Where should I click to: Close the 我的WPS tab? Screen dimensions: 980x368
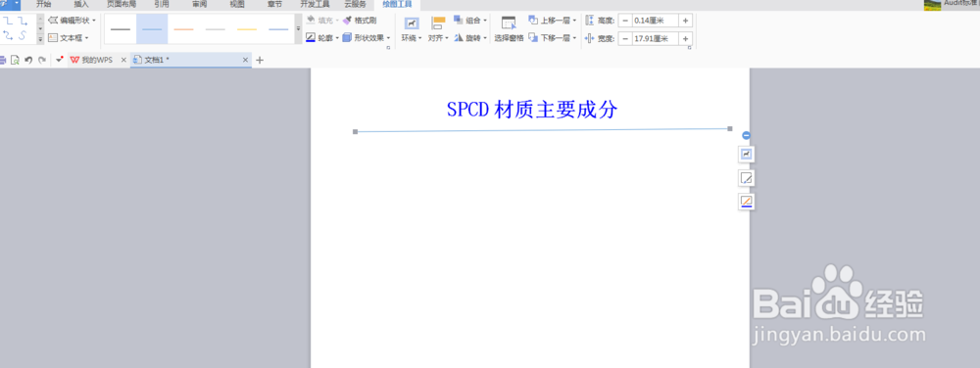click(x=123, y=60)
